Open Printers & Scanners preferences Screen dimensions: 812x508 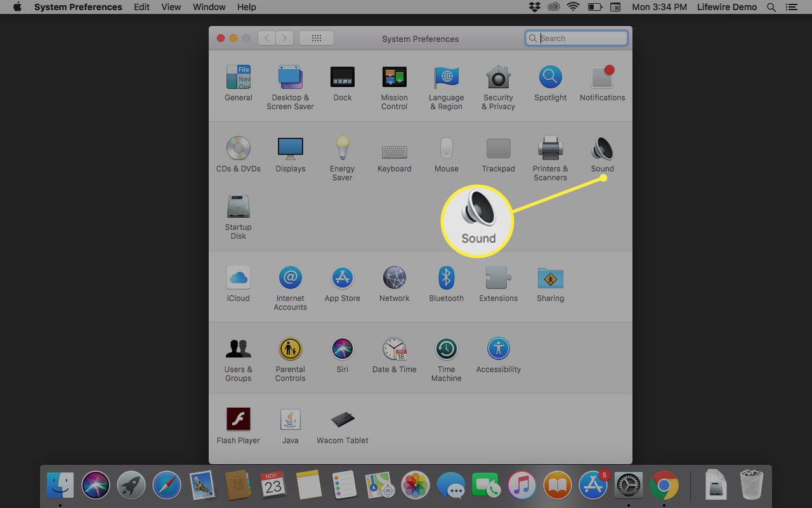click(x=551, y=158)
